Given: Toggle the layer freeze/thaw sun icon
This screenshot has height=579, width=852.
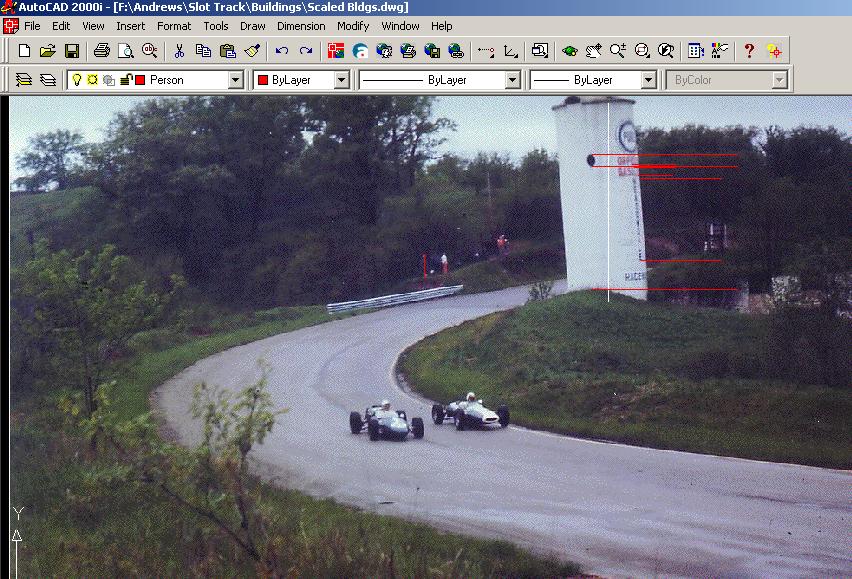Looking at the screenshot, I should coord(92,80).
